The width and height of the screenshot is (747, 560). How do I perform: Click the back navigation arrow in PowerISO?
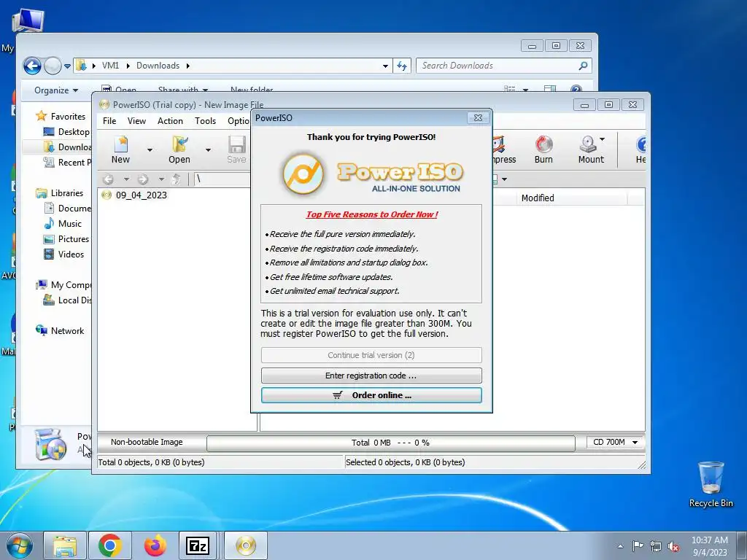pos(108,179)
